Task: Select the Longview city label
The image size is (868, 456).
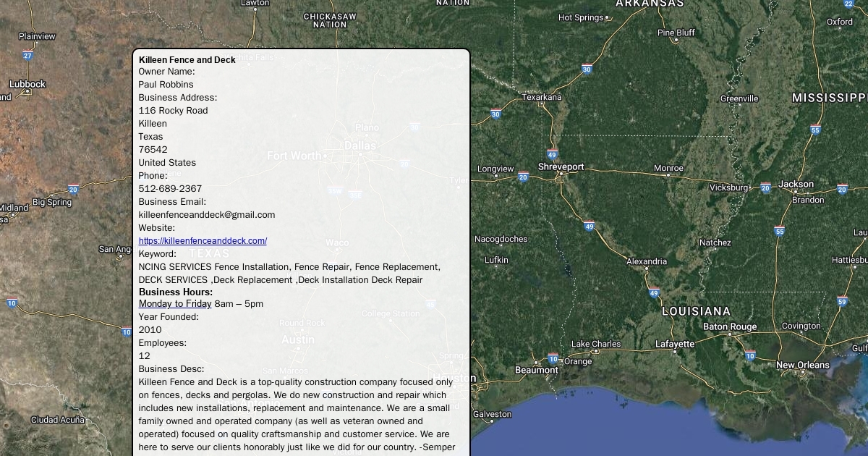Action: pyautogui.click(x=495, y=169)
